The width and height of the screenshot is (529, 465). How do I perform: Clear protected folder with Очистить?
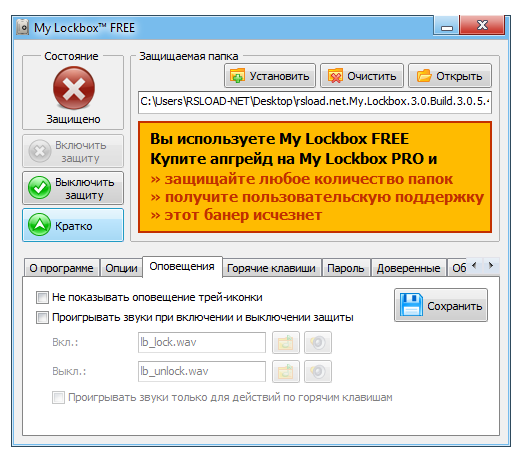point(362,76)
